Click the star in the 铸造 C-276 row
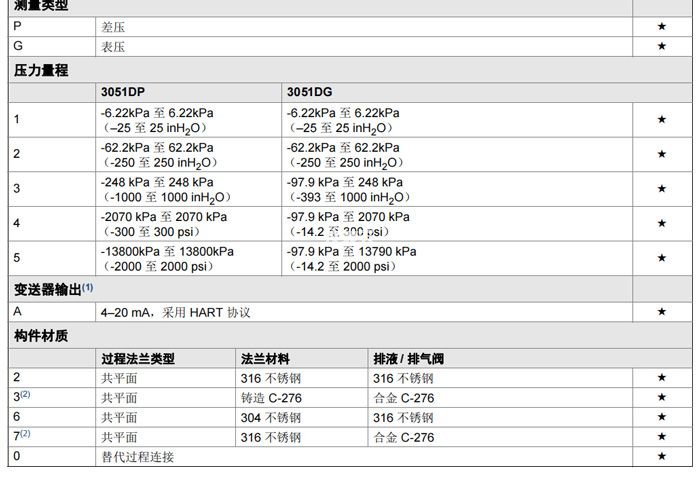Image resolution: width=700 pixels, height=478 pixels. (x=662, y=398)
